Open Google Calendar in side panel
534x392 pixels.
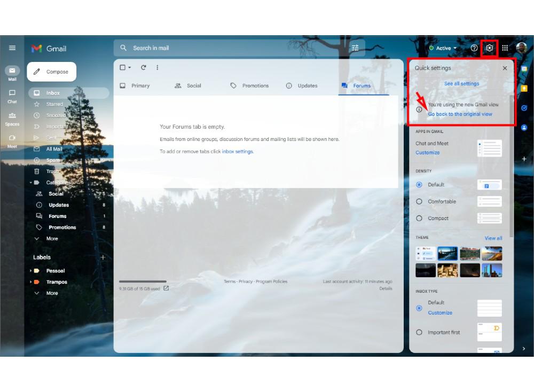click(524, 69)
